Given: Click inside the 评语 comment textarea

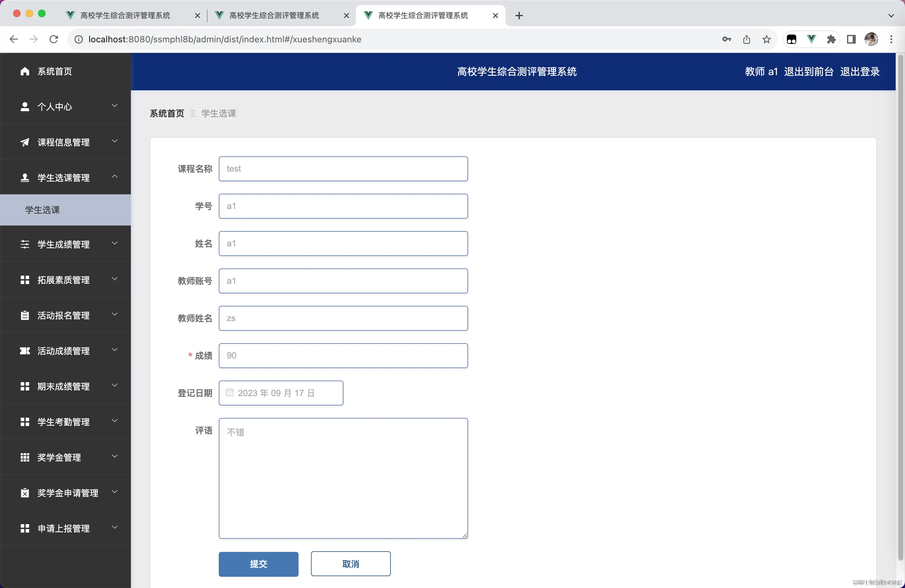Looking at the screenshot, I should 342,478.
